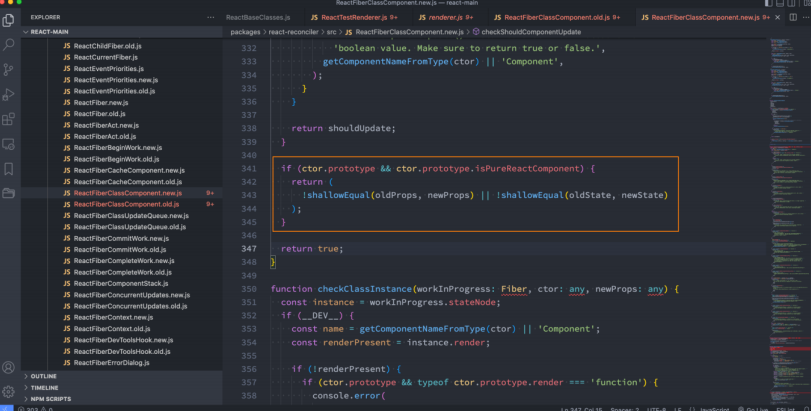Viewport: 811px width, 411px height.
Task: Click line number 350 in the gutter
Action: 249,289
